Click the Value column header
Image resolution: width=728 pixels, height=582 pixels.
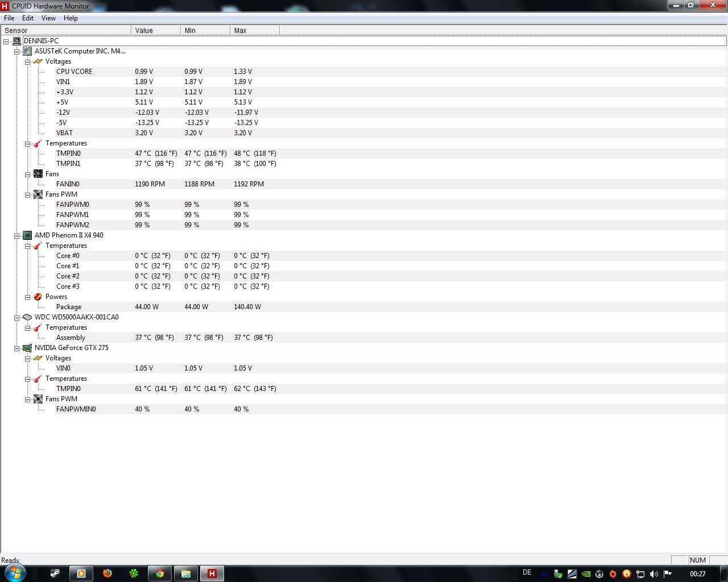[156, 30]
